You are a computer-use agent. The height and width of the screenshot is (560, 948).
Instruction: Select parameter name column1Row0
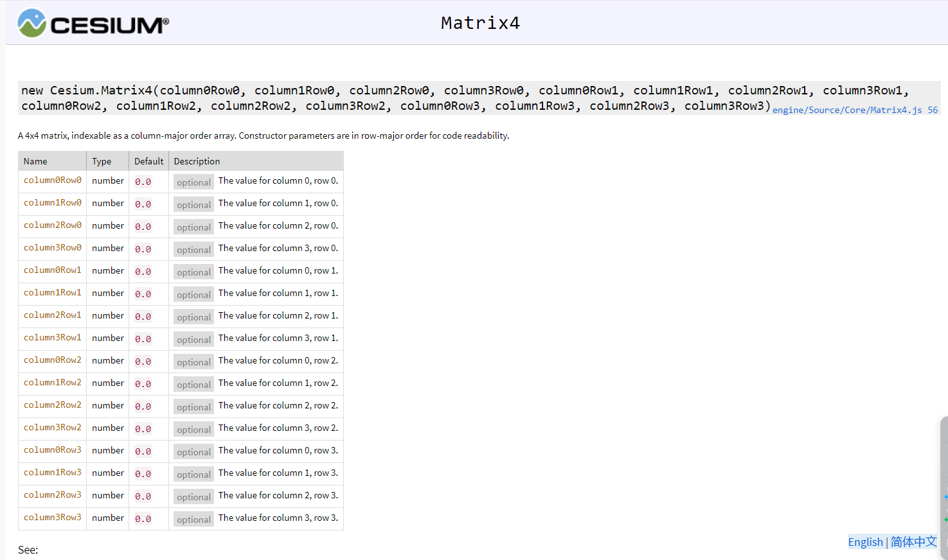pos(53,203)
